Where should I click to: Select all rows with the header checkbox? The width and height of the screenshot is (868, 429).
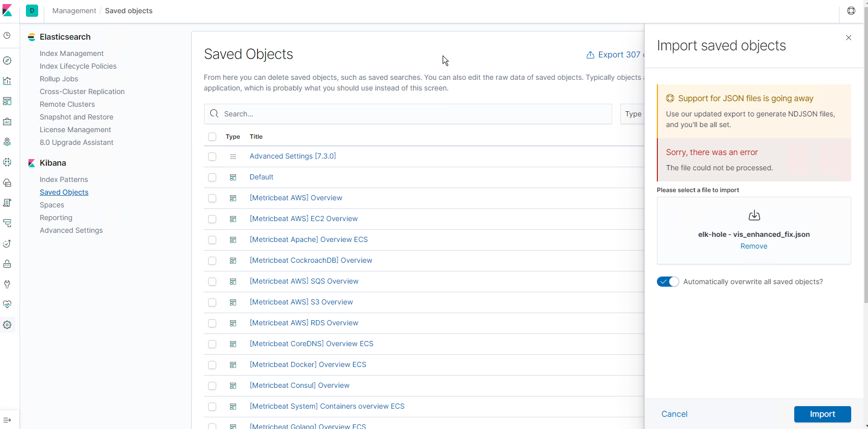click(212, 137)
